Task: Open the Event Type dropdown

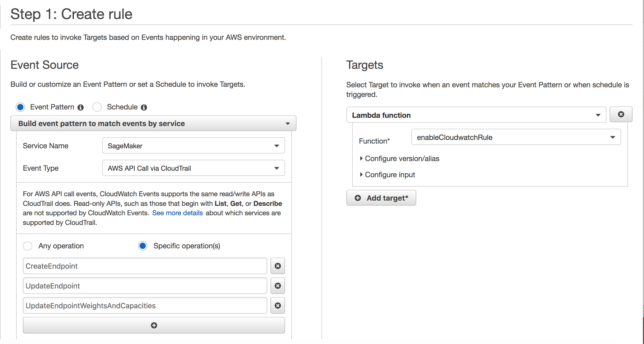Action: point(193,168)
